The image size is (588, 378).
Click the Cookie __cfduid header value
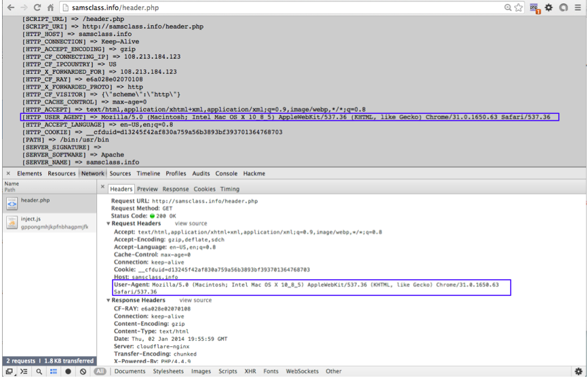224,270
